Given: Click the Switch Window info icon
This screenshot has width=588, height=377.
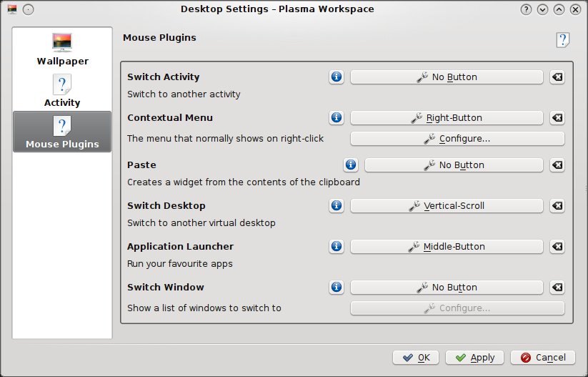Looking at the screenshot, I should 337,288.
